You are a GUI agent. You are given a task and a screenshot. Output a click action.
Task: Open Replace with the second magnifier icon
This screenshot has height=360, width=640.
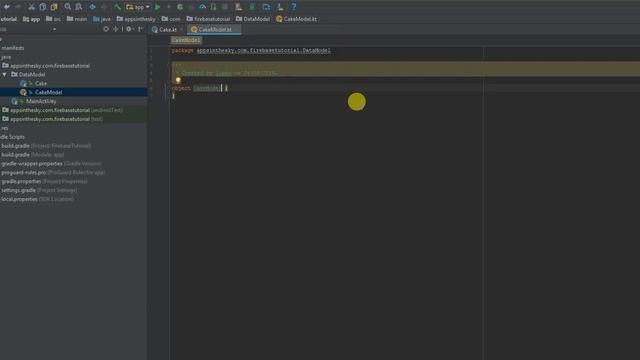coord(79,7)
